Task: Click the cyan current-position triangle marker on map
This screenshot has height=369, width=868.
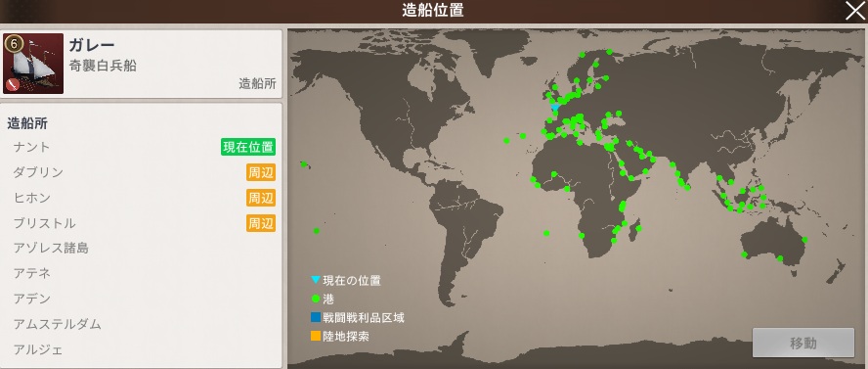Action: [x=554, y=107]
